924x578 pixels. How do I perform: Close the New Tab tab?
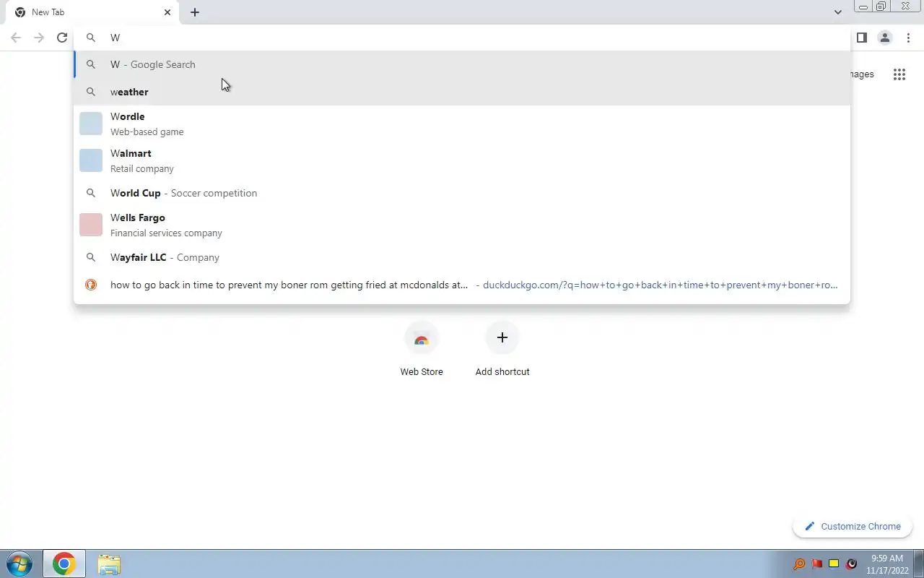point(167,12)
